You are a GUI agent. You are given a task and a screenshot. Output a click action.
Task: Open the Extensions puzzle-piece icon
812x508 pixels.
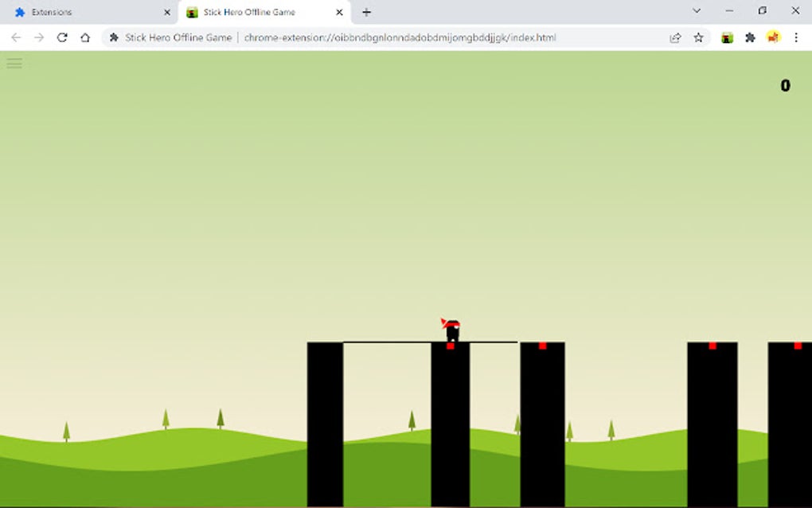point(749,37)
